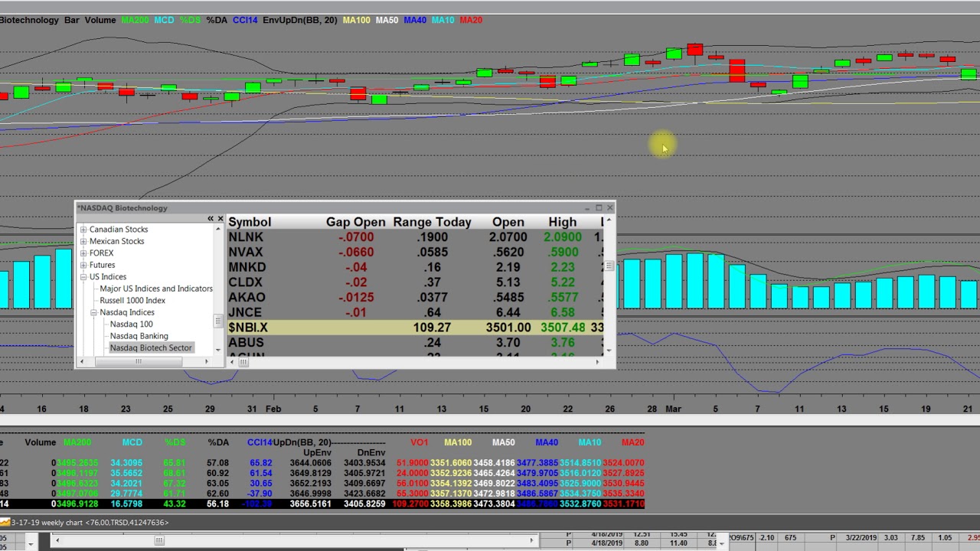Click watchlist vertical scrollbar thumb
This screenshot has width=980, height=551.
point(609,266)
